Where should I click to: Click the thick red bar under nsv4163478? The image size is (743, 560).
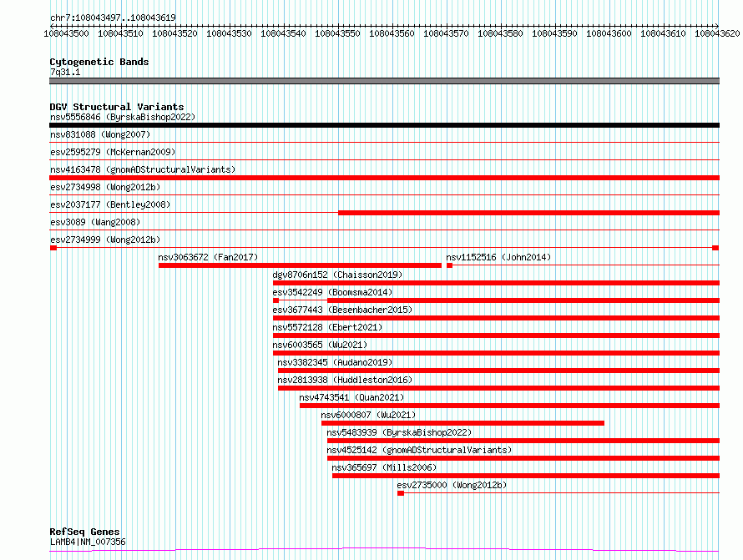coord(384,178)
